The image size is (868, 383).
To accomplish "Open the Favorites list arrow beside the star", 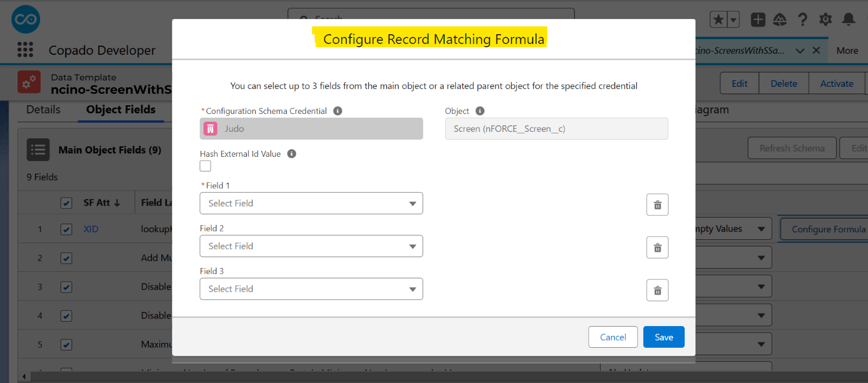I will pyautogui.click(x=733, y=20).
